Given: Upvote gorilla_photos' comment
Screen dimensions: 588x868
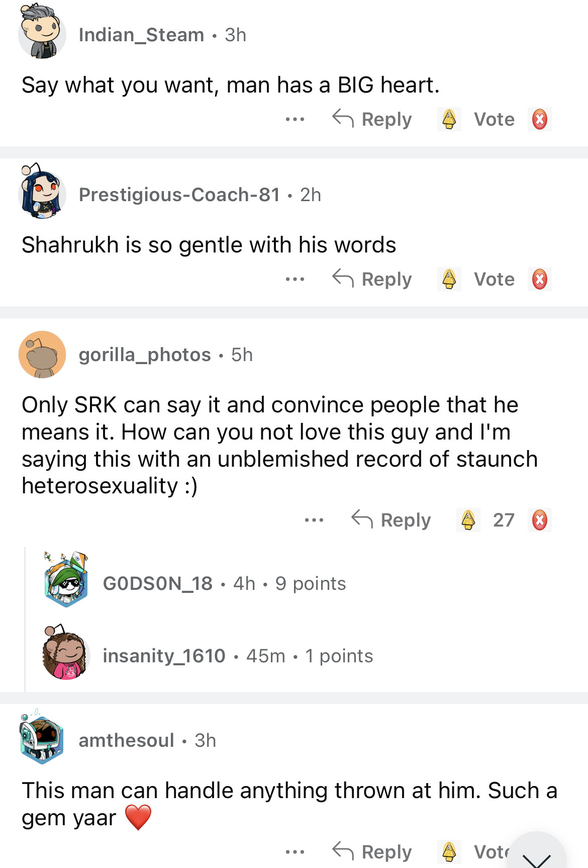Looking at the screenshot, I should (x=468, y=520).
